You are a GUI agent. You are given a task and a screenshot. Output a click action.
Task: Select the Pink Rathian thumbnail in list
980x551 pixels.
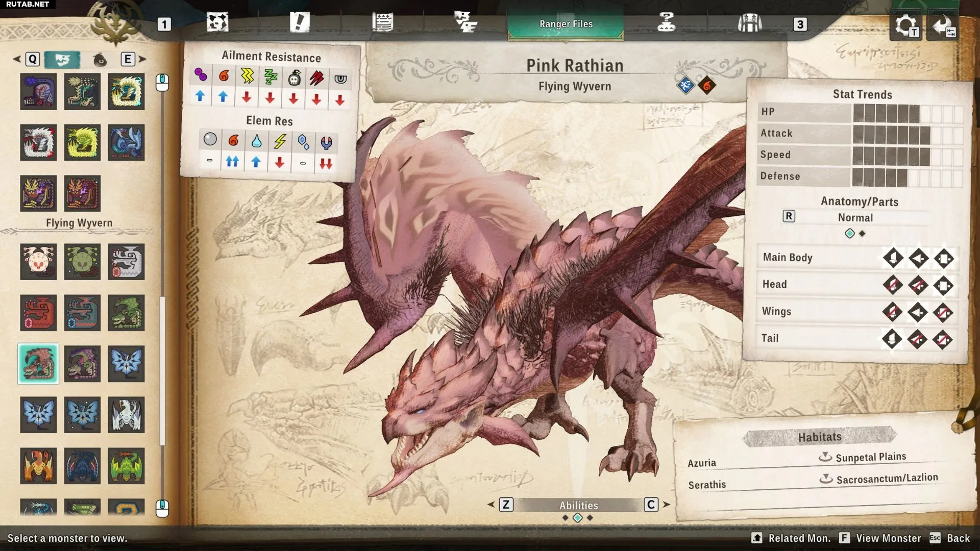pyautogui.click(x=38, y=364)
